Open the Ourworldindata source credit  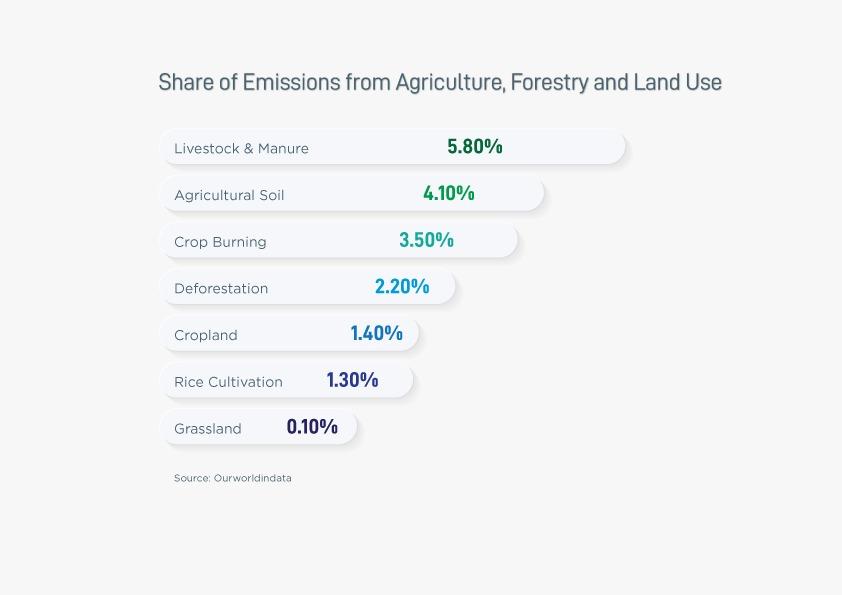(232, 478)
